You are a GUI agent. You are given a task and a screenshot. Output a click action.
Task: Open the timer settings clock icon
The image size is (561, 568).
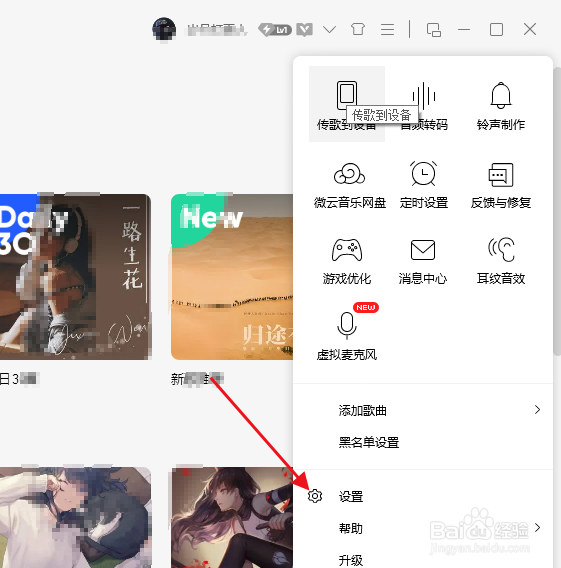point(423,174)
